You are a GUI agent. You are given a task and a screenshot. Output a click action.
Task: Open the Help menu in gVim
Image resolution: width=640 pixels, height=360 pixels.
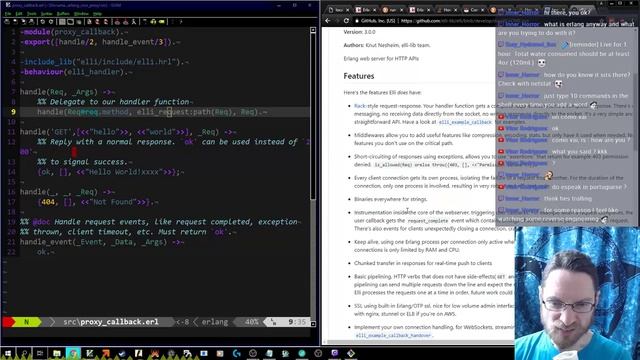point(97,14)
